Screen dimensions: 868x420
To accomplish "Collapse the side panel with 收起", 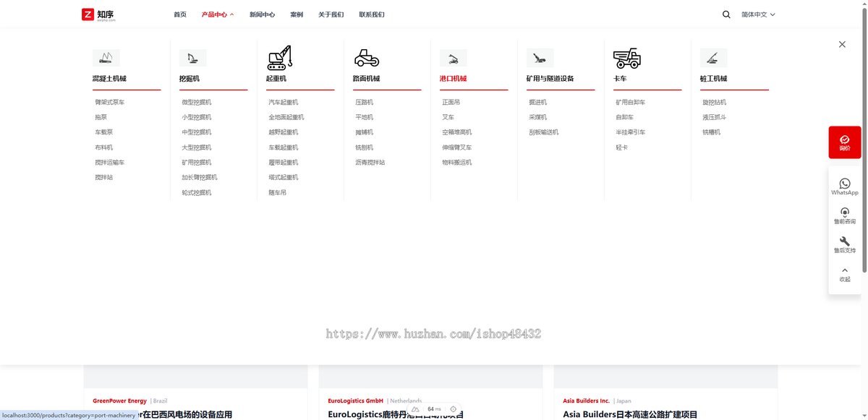I will [845, 274].
